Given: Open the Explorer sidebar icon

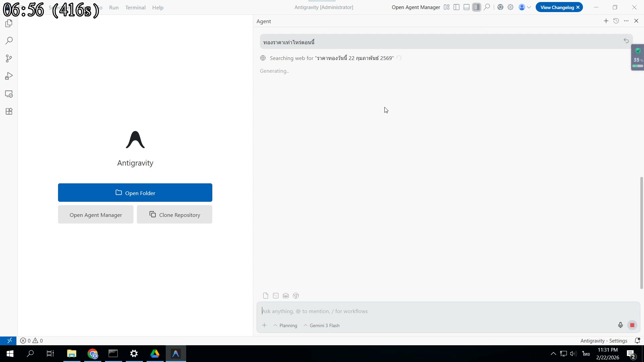Looking at the screenshot, I should 9,23.
